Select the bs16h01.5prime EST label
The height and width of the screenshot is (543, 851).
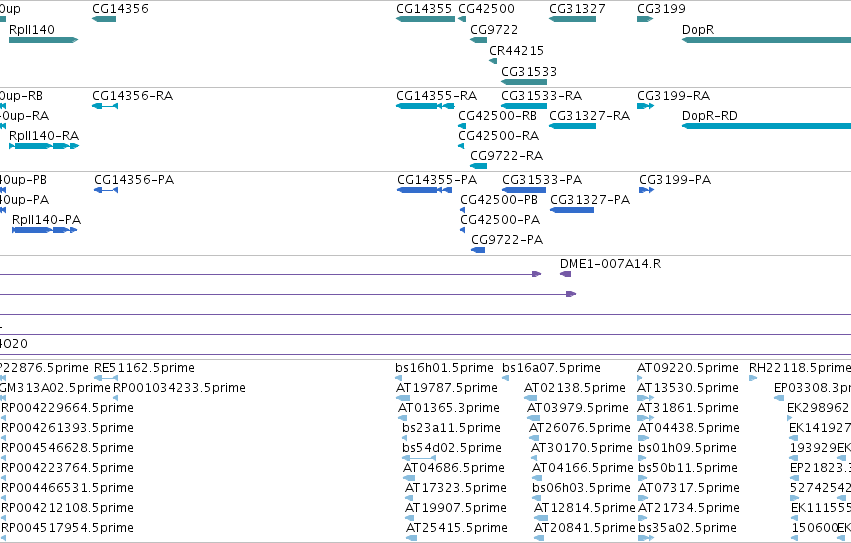[x=444, y=368]
